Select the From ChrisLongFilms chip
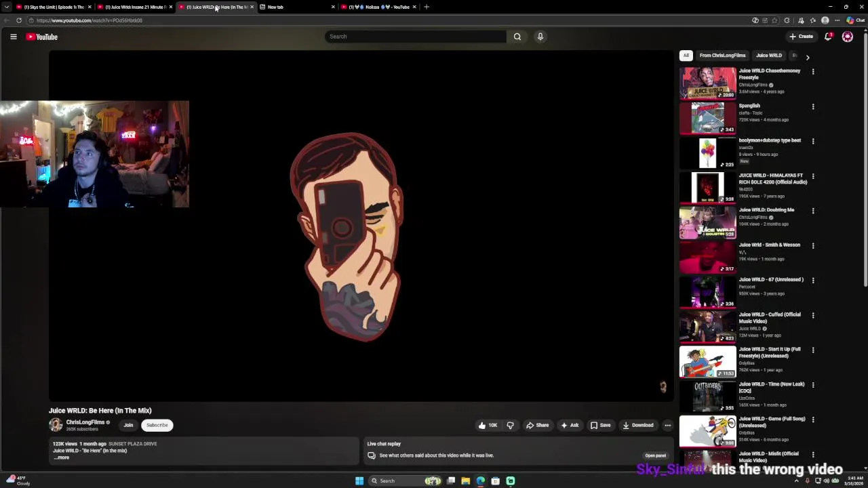 coord(722,56)
